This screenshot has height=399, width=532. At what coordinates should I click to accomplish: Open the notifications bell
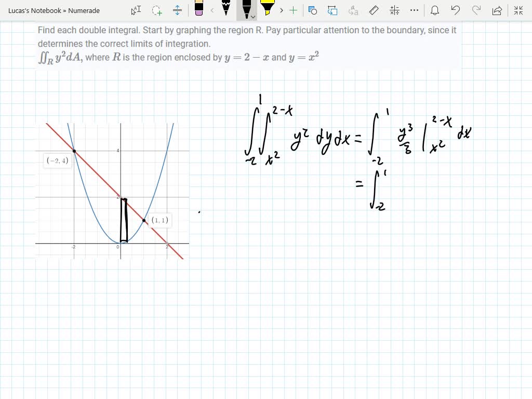tap(435, 10)
